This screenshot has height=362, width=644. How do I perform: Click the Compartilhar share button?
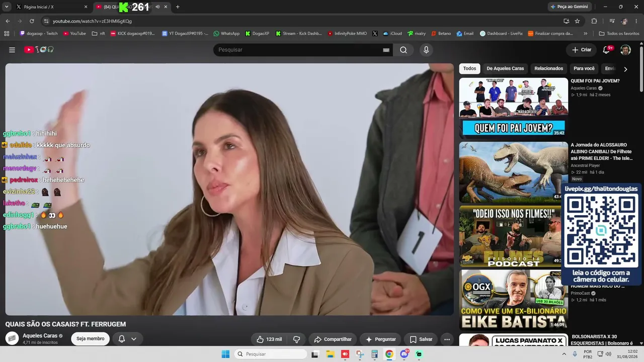(333, 339)
